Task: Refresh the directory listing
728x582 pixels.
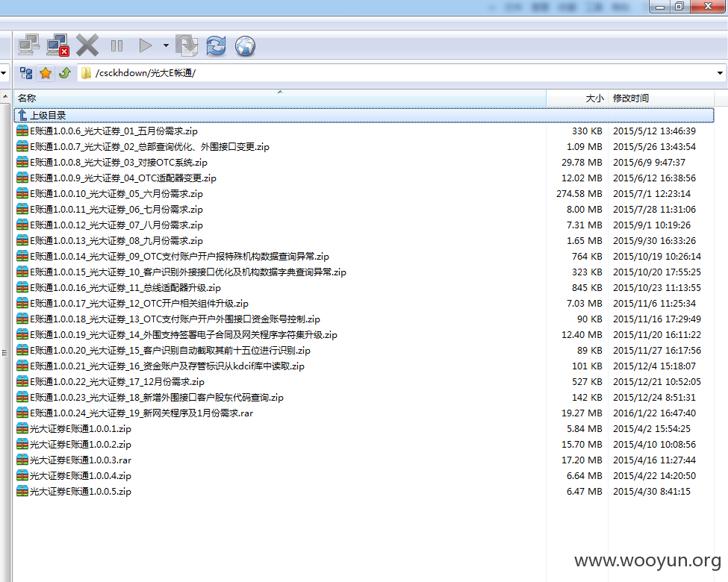Action: (216, 46)
